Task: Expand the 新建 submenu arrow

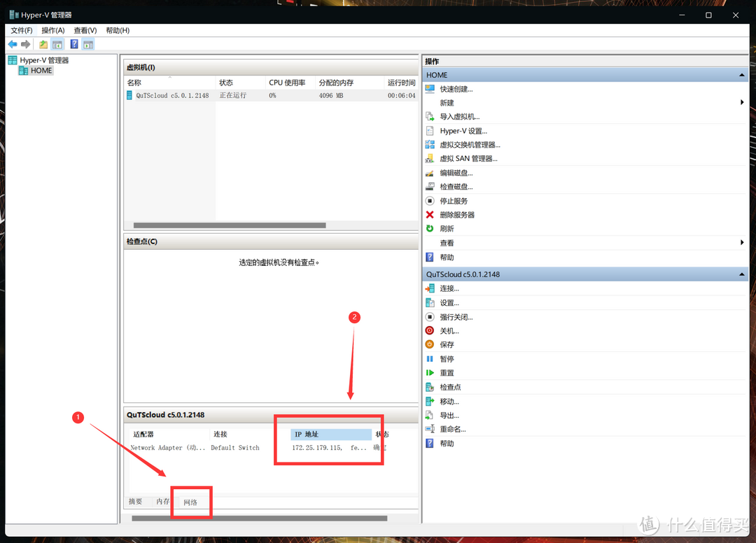Action: coord(742,102)
